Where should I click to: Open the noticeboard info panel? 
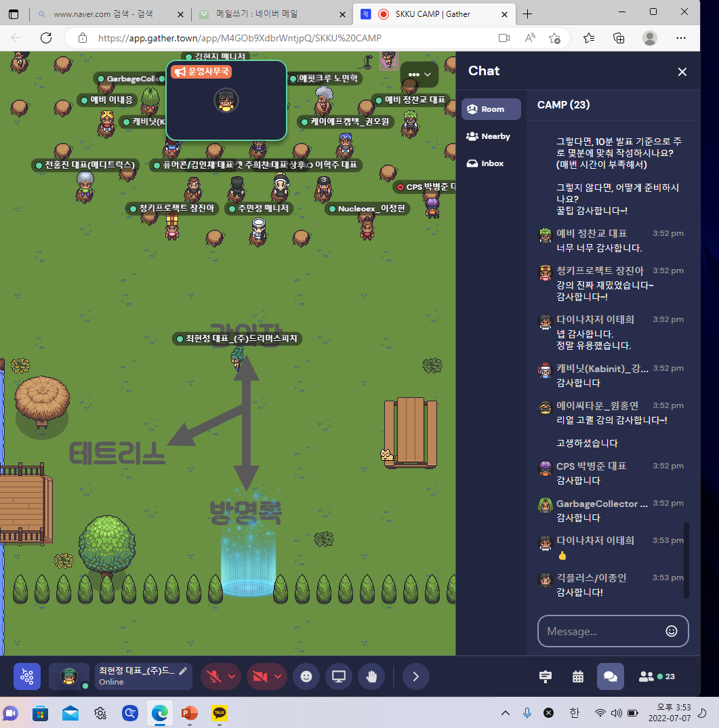545,676
